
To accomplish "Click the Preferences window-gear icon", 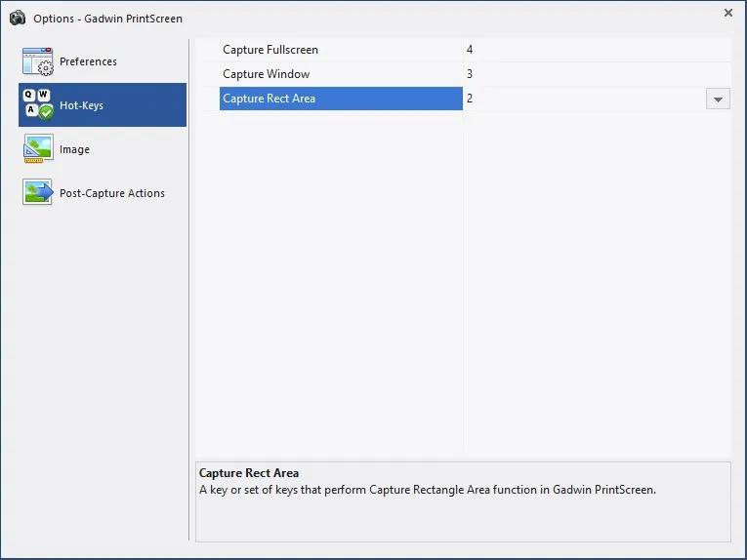I will click(x=38, y=61).
